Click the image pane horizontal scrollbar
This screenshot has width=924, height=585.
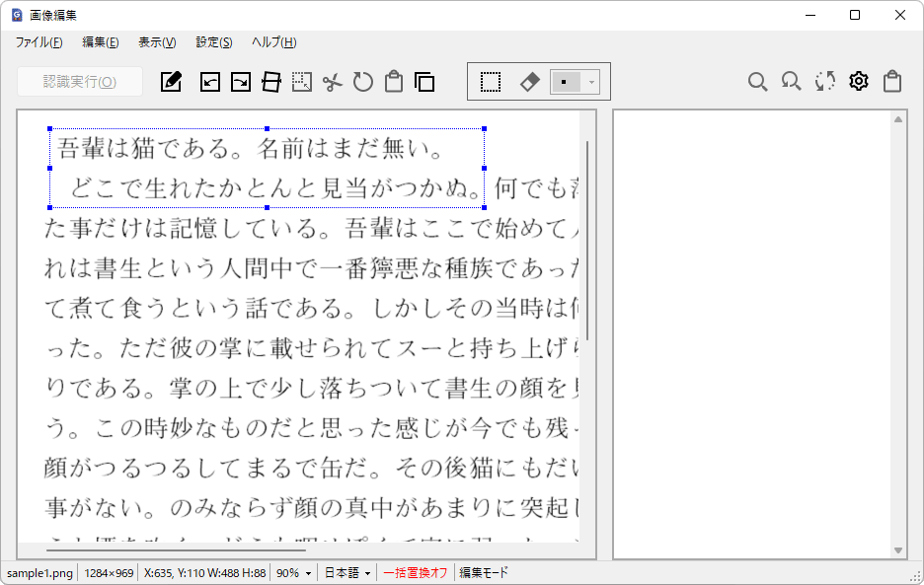(x=176, y=550)
